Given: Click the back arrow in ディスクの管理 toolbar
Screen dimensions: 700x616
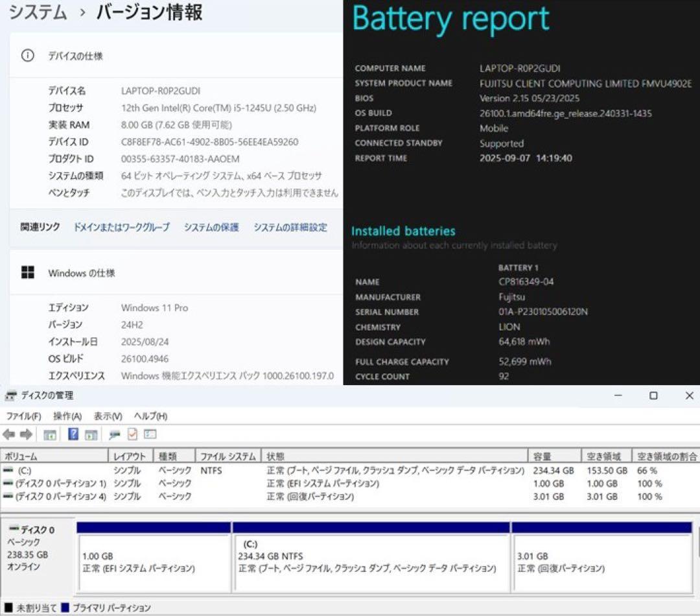Looking at the screenshot, I should pos(8,434).
